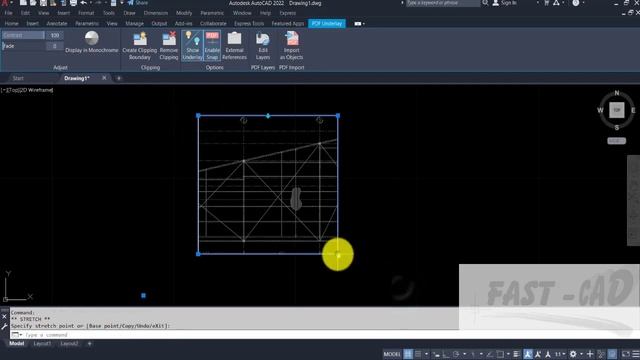The width and height of the screenshot is (640, 360).
Task: Switch to the Manage ribbon tab
Action: pyautogui.click(x=134, y=24)
